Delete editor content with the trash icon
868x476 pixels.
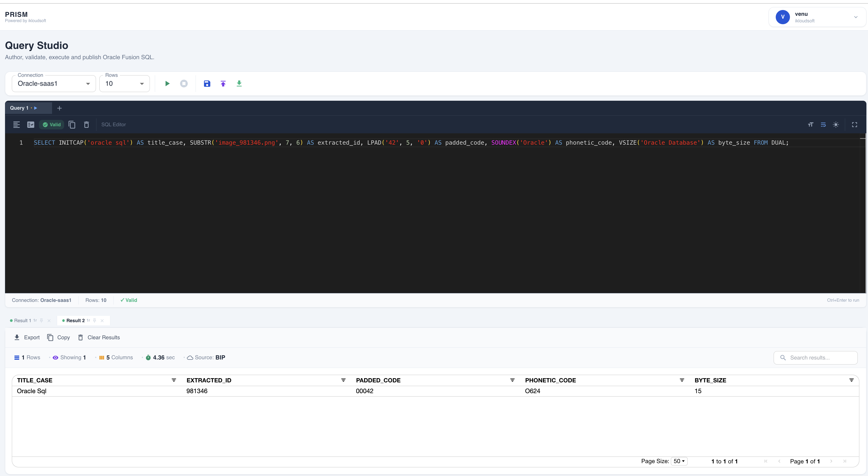86,125
